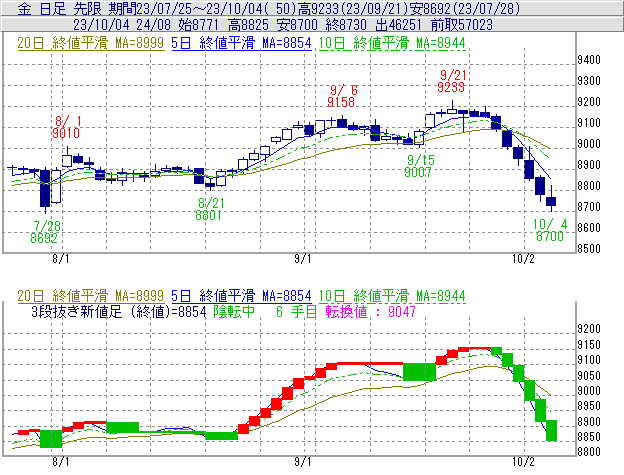Click the closing price 終8730

click(x=346, y=25)
